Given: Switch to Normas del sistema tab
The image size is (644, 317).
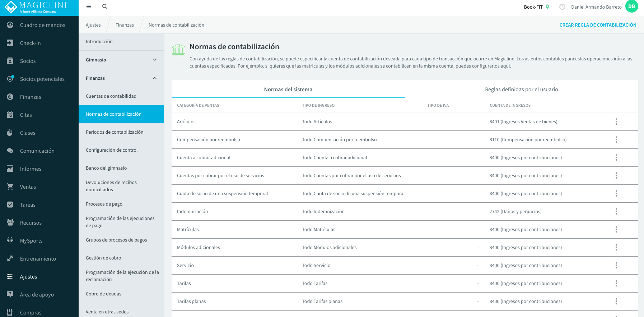Looking at the screenshot, I should 288,89.
